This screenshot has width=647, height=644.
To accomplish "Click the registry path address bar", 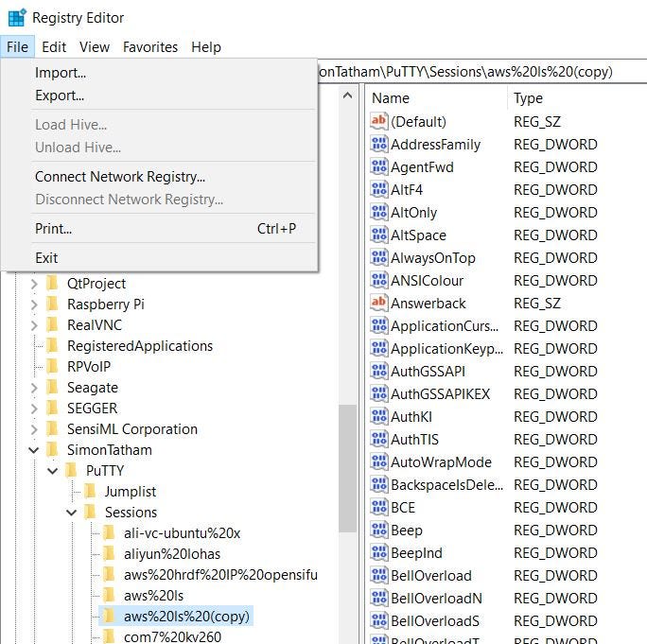I will click(x=482, y=72).
